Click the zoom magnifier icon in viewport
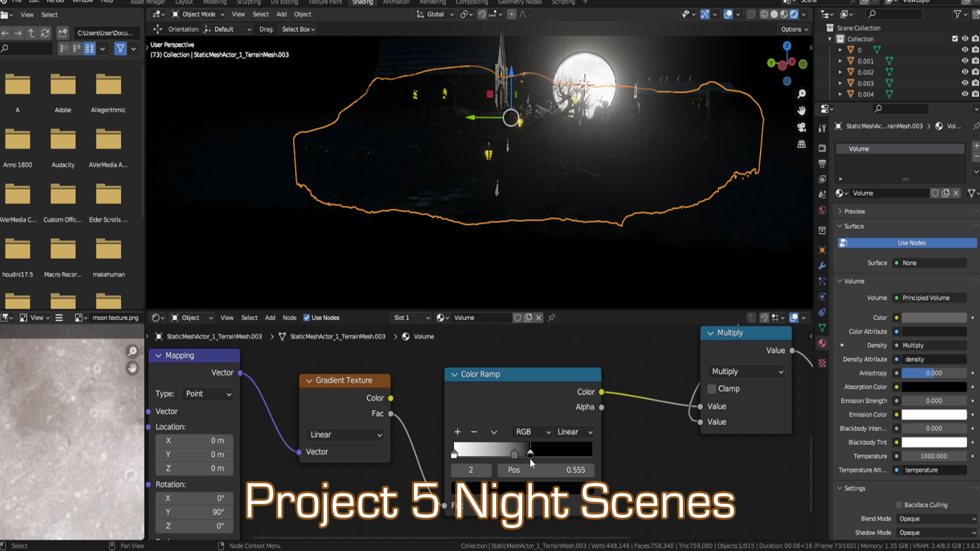This screenshot has height=551, width=980. coord(801,94)
